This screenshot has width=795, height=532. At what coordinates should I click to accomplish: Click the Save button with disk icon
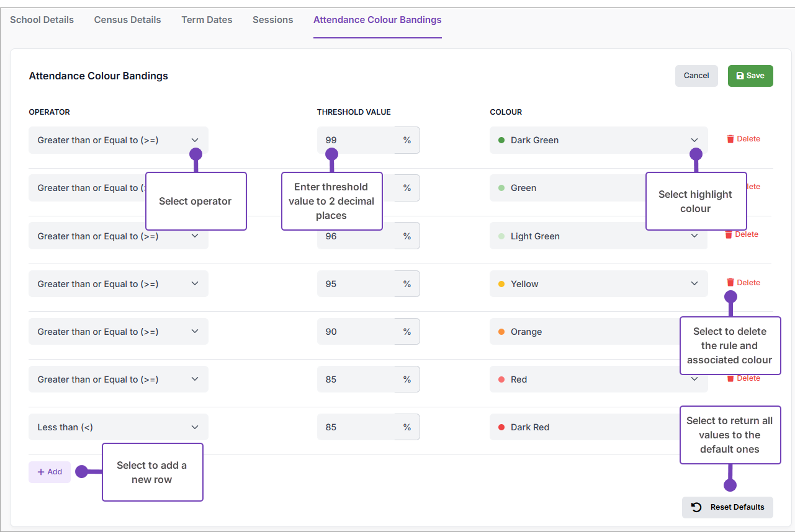(x=750, y=76)
